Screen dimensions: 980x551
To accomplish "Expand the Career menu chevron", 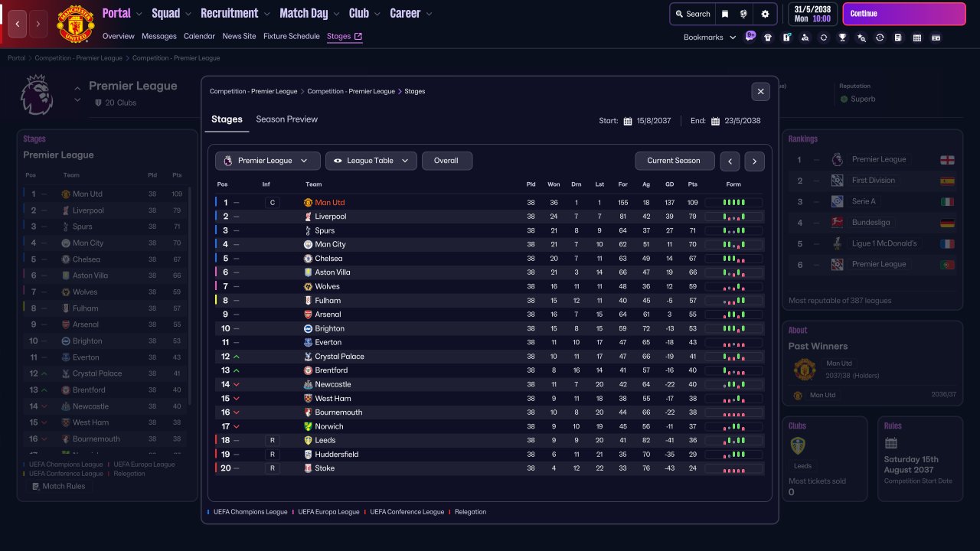I will [x=429, y=14].
